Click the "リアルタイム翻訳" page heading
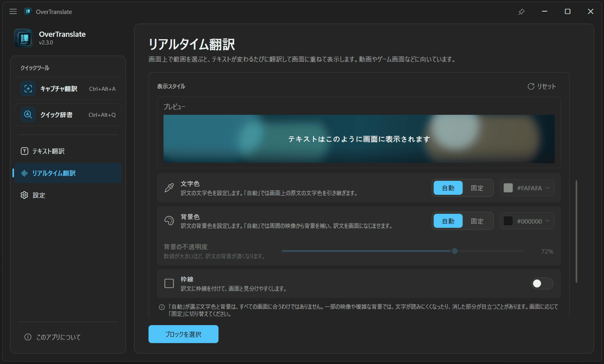Image resolution: width=604 pixels, height=364 pixels. point(192,44)
